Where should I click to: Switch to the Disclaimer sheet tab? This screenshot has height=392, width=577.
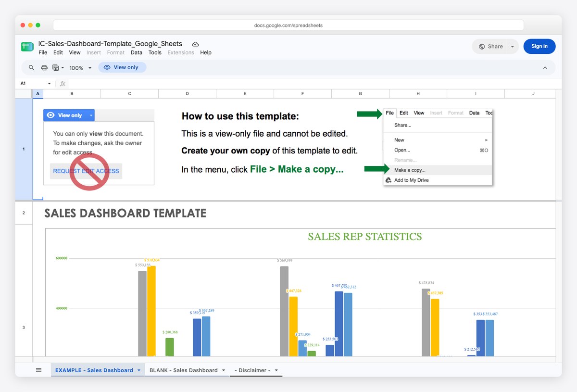(252, 370)
